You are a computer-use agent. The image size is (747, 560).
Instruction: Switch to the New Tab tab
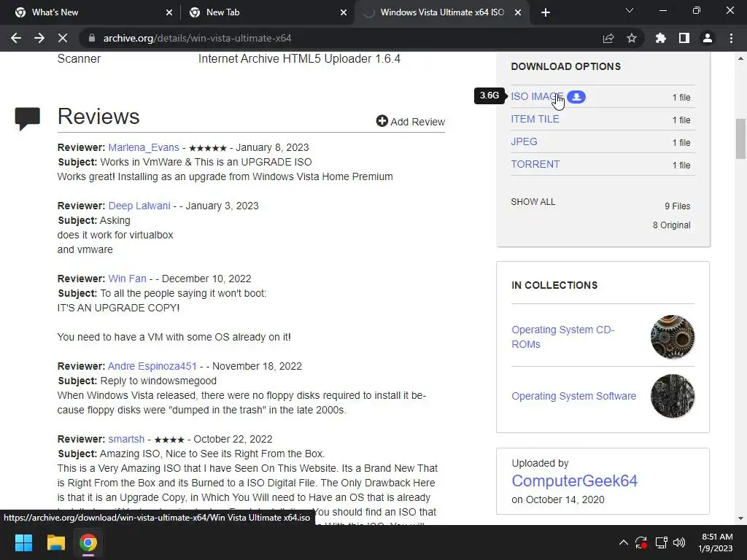pyautogui.click(x=266, y=12)
